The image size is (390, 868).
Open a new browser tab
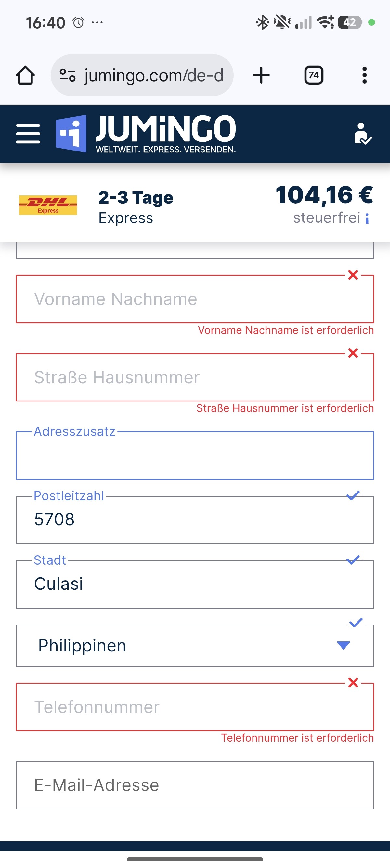click(x=261, y=75)
